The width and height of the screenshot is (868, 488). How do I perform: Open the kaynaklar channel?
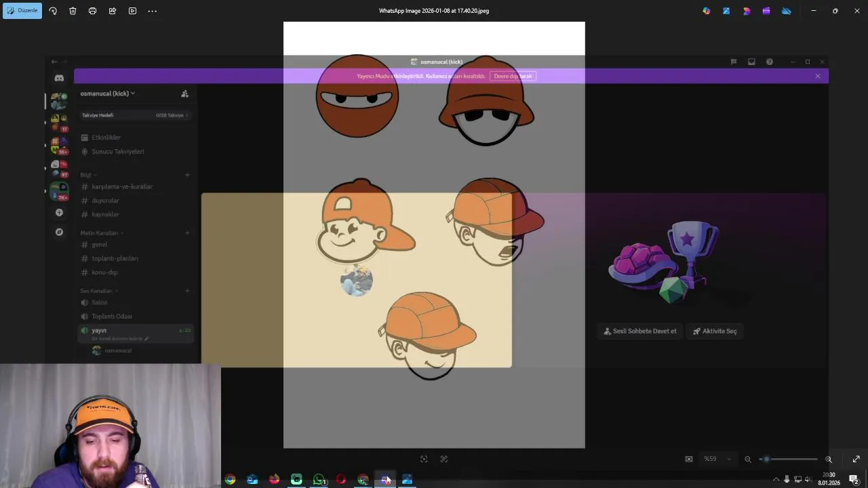coord(105,214)
